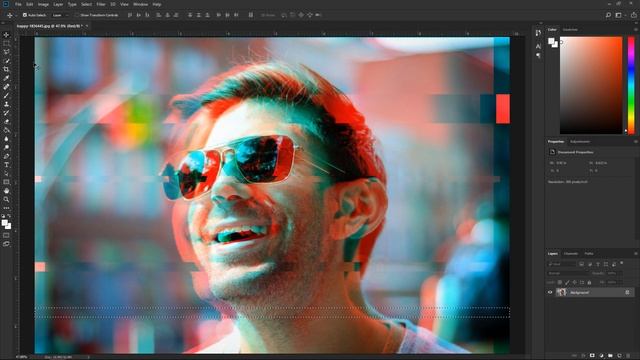Open Layers panel options menu
This screenshot has height=360, width=640.
tap(636, 253)
